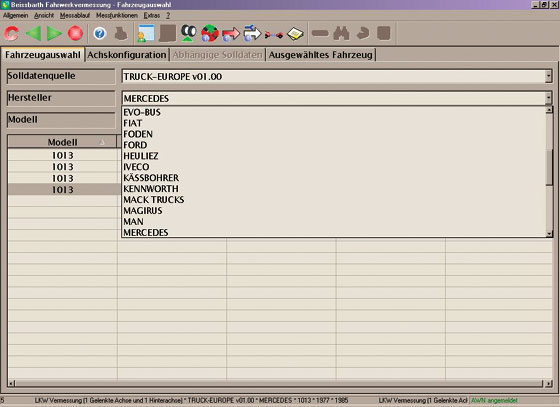Click the greyed-out stamp icon

[x=121, y=34]
